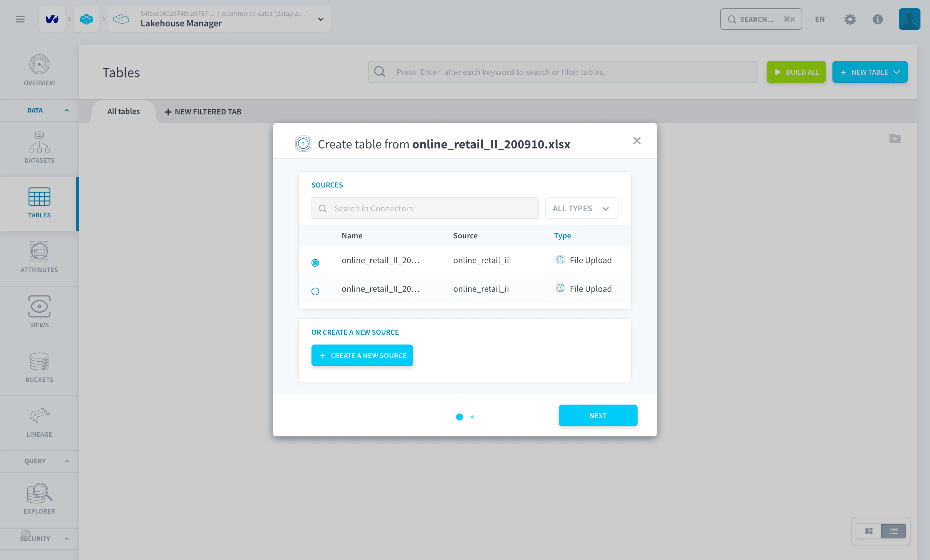Collapse the SECURITY sidebar section

tap(39, 538)
